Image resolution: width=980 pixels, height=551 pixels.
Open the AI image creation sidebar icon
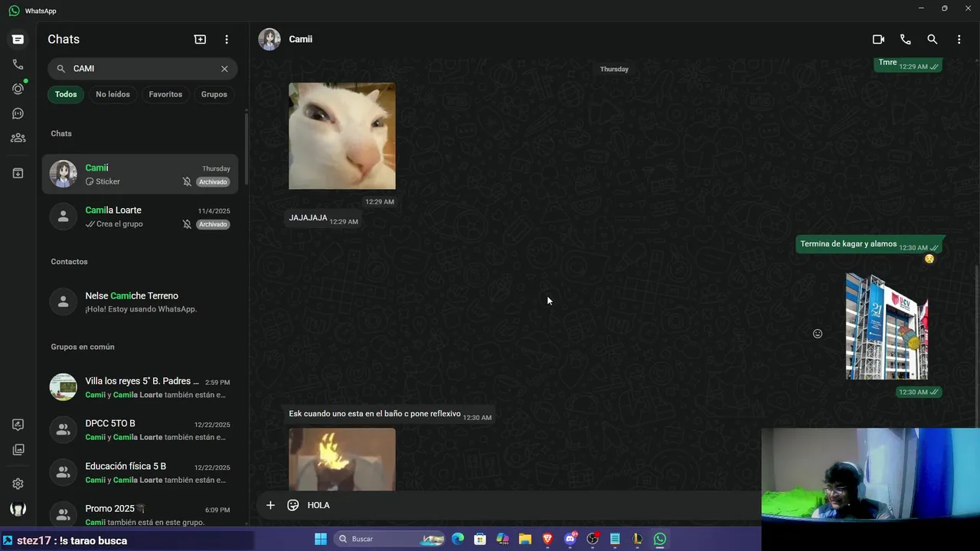[18, 425]
